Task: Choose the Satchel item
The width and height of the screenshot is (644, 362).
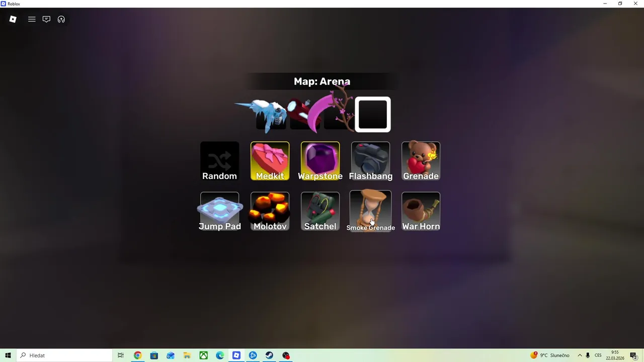Action: 320,212
